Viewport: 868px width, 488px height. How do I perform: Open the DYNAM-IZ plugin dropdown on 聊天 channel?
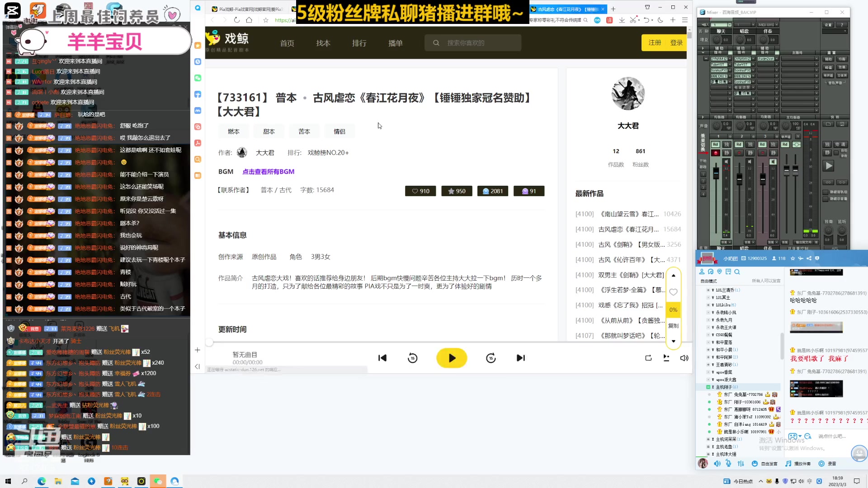(x=729, y=58)
